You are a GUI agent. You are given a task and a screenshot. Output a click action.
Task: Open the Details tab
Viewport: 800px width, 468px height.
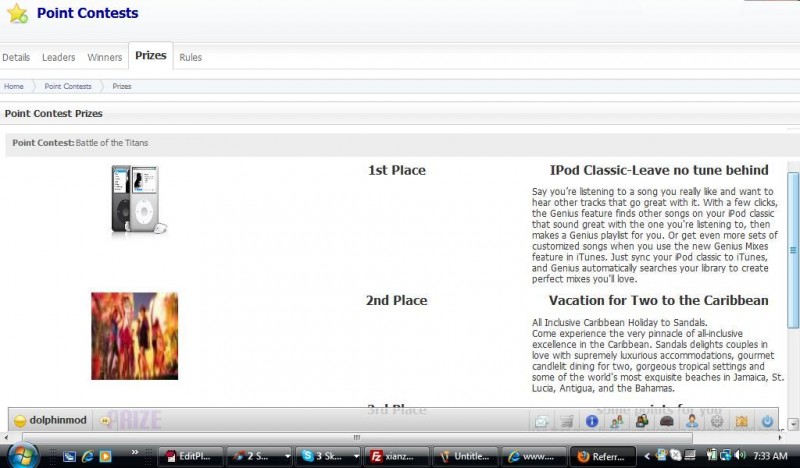point(16,57)
